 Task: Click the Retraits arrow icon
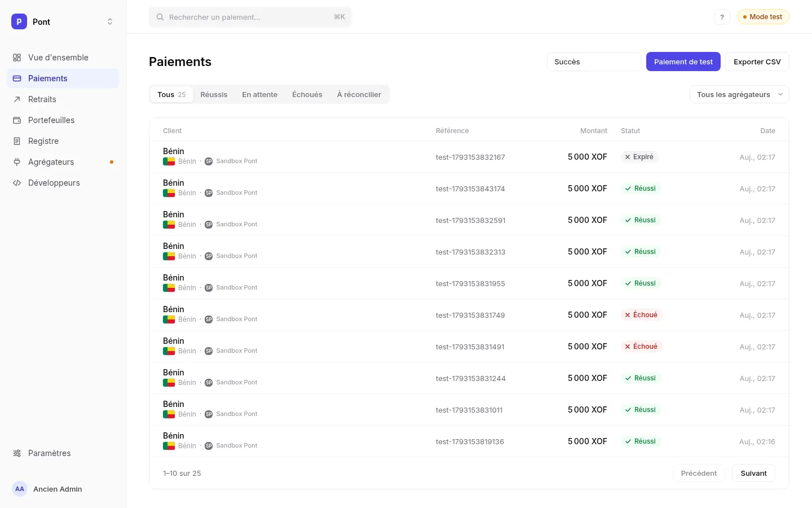tap(17, 99)
